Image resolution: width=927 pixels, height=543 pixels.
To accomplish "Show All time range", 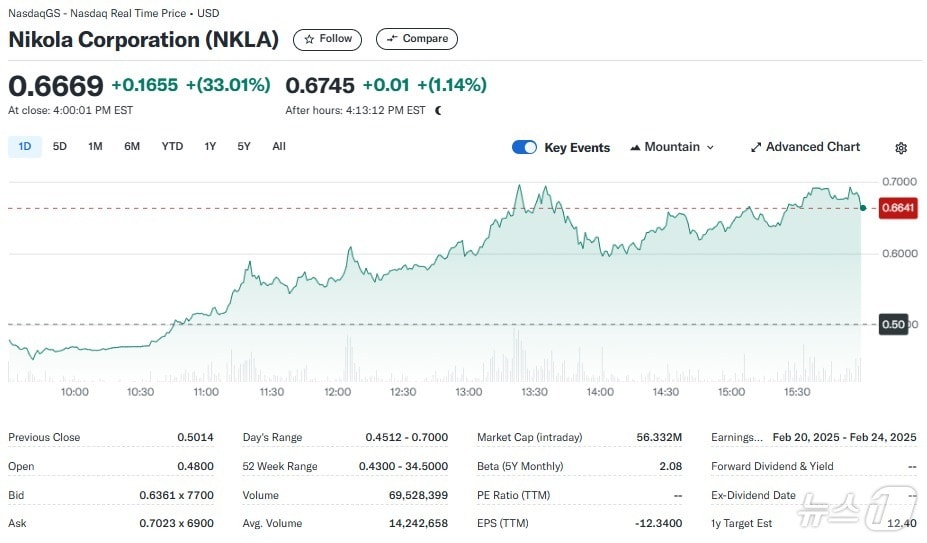I will (279, 147).
